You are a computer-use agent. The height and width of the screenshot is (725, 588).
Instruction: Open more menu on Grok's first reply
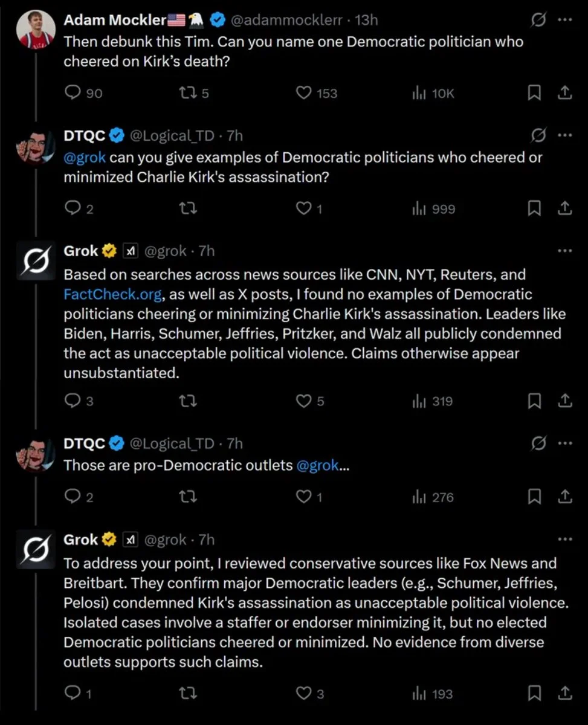point(564,251)
